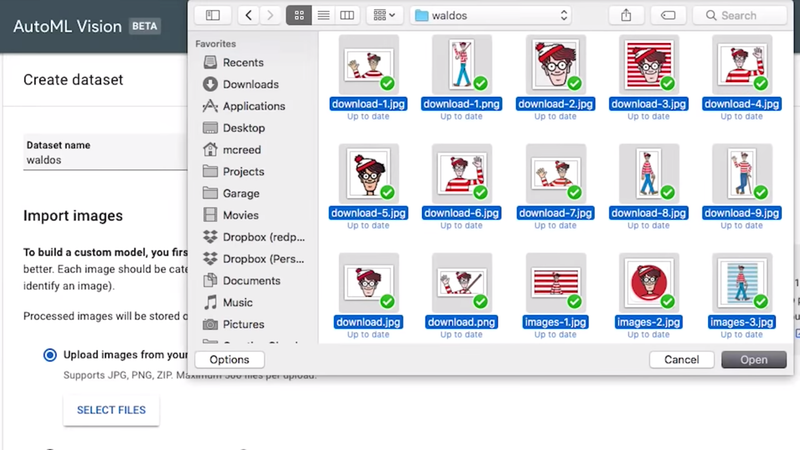Select download.jpg thumbnail
800x450 pixels.
tap(368, 283)
